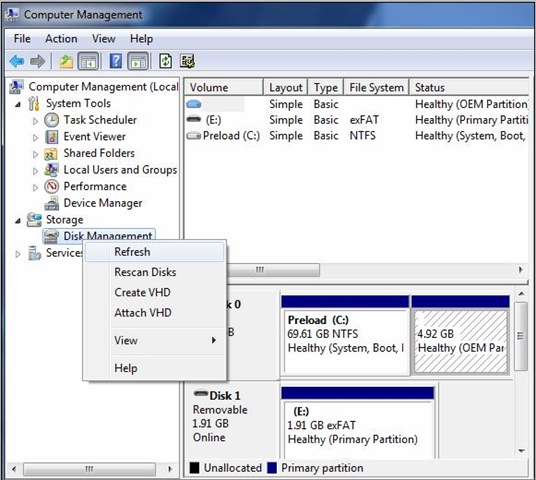The image size is (536, 480).
Task: Click the Preload C: drive icon in volume list
Action: tap(193, 136)
